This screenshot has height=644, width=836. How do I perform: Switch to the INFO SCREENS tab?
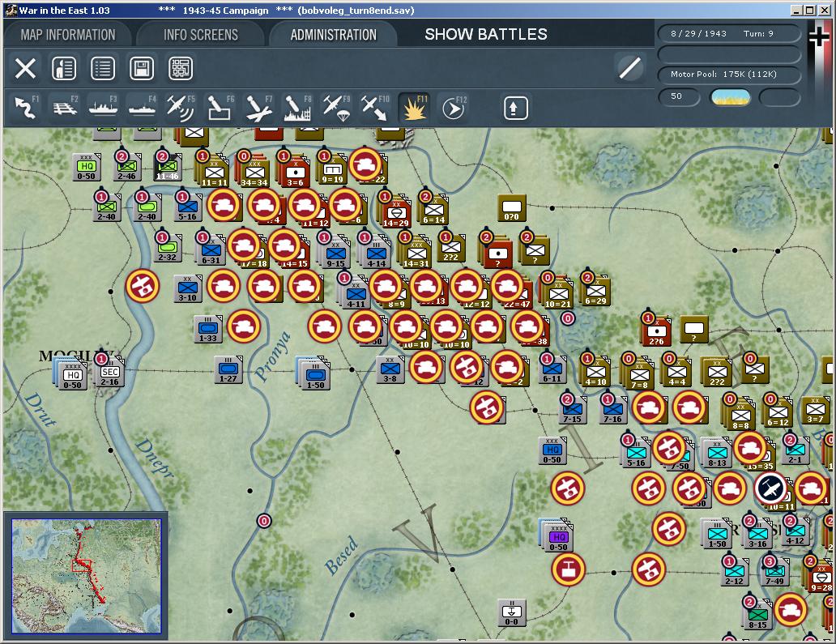pyautogui.click(x=200, y=35)
